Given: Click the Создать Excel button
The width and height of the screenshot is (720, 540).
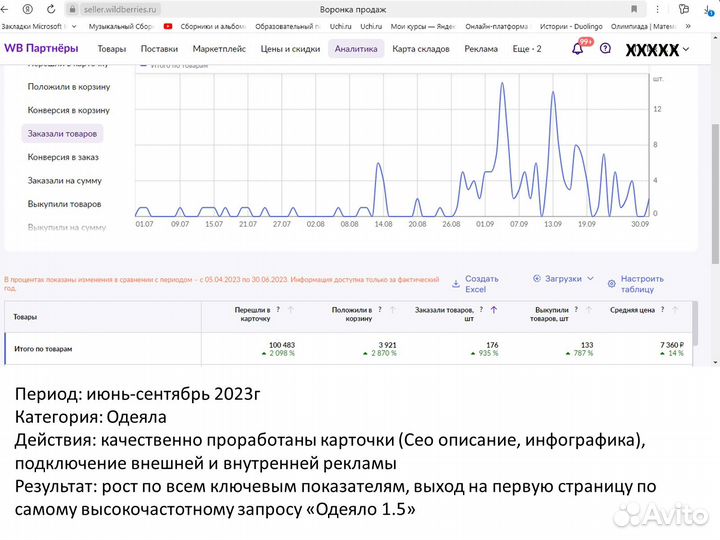Looking at the screenshot, I should point(475,284).
